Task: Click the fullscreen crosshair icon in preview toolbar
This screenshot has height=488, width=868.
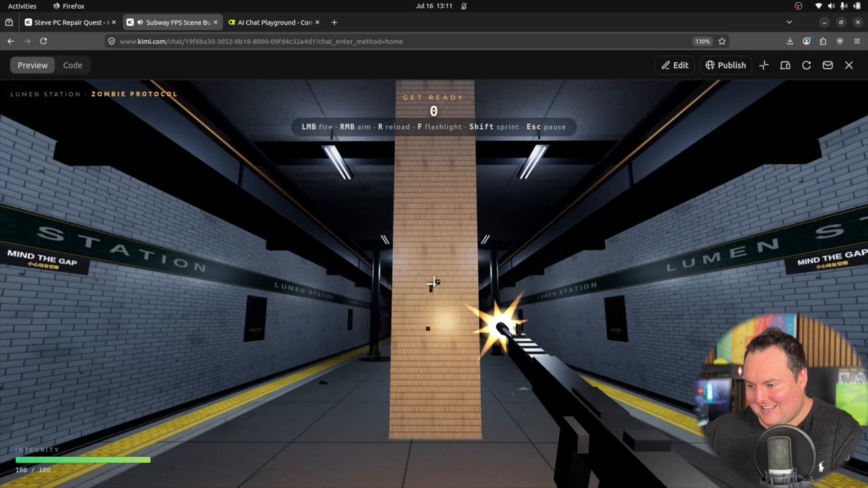Action: pos(764,65)
